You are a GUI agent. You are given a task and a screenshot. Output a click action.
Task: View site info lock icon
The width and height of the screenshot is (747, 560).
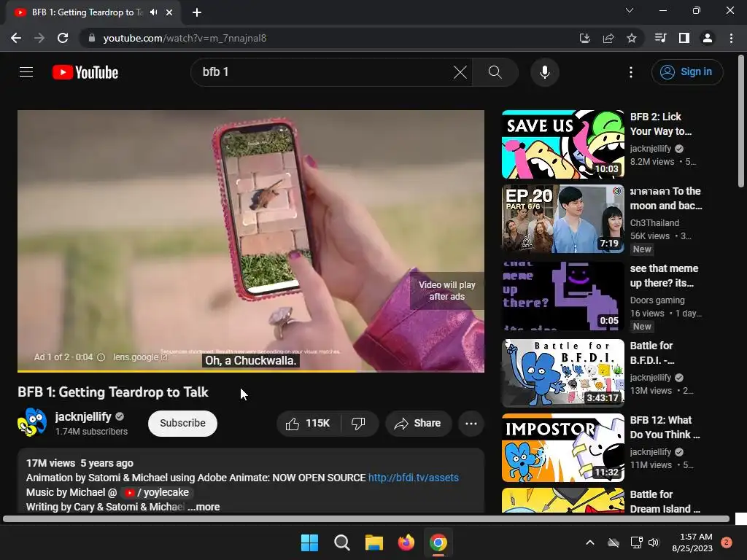click(x=92, y=38)
